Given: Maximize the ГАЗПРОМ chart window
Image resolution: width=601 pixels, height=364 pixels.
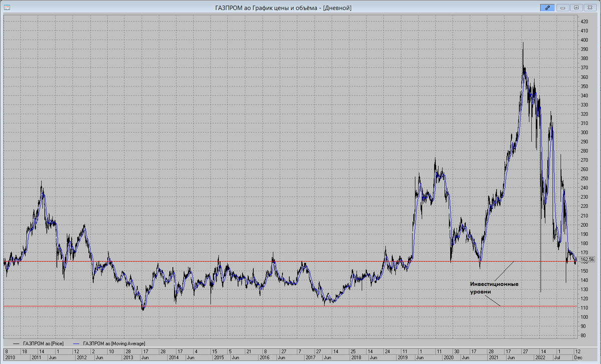Looking at the screenshot, I should point(576,8).
